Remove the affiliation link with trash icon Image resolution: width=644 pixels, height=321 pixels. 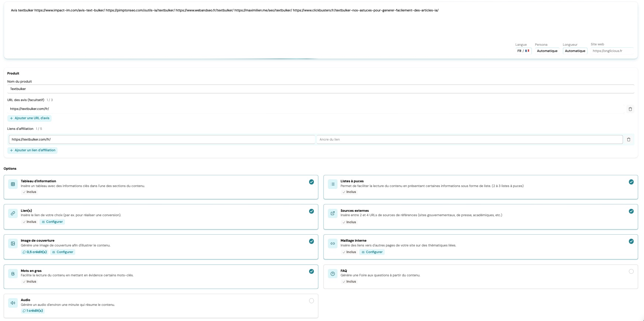coord(629,139)
